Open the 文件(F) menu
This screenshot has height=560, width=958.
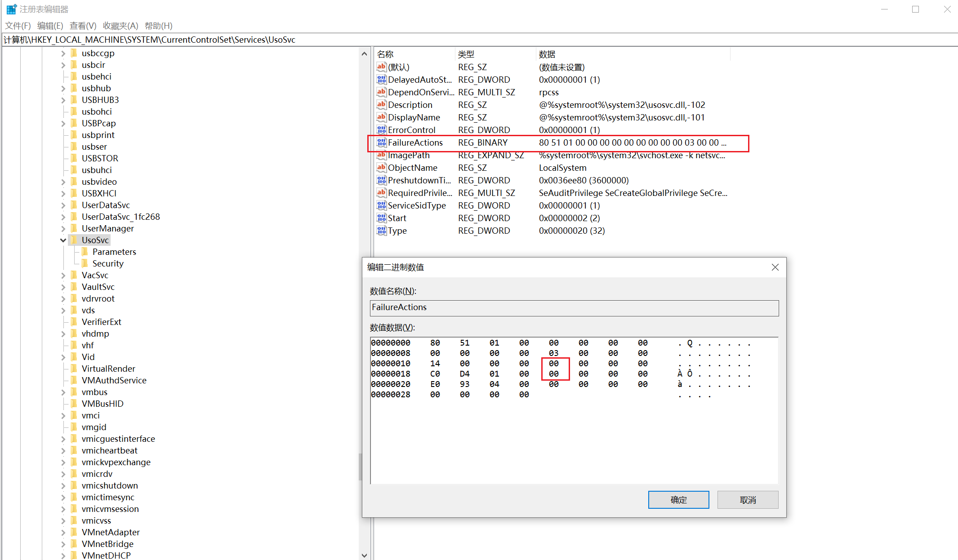coord(18,26)
